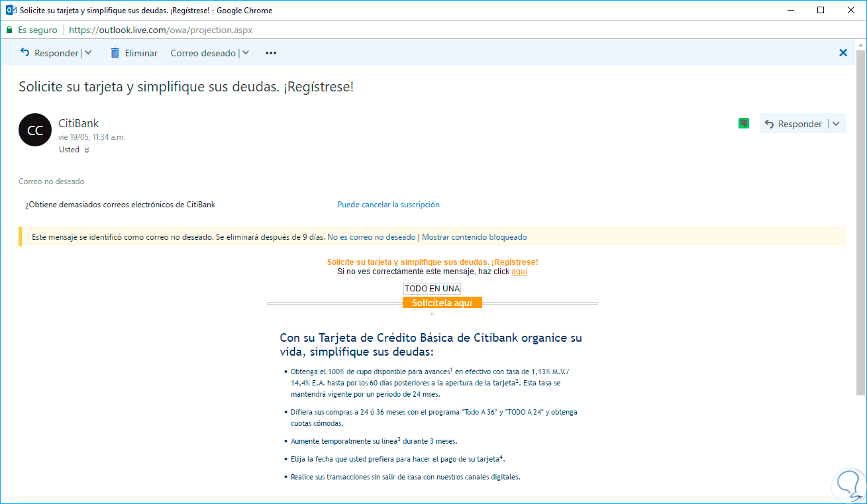The height and width of the screenshot is (504, 867).
Task: Click Responder in the top toolbar
Action: click(50, 53)
